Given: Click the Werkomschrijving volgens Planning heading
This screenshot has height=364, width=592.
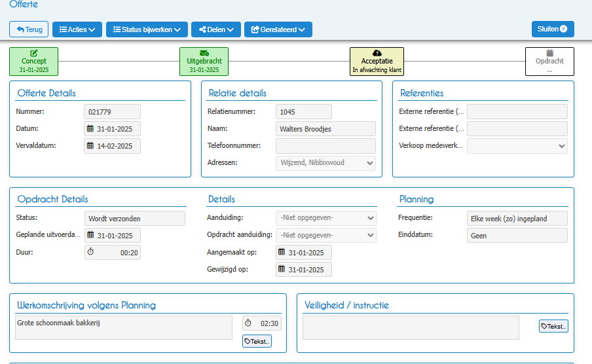Looking at the screenshot, I should pyautogui.click(x=86, y=305).
